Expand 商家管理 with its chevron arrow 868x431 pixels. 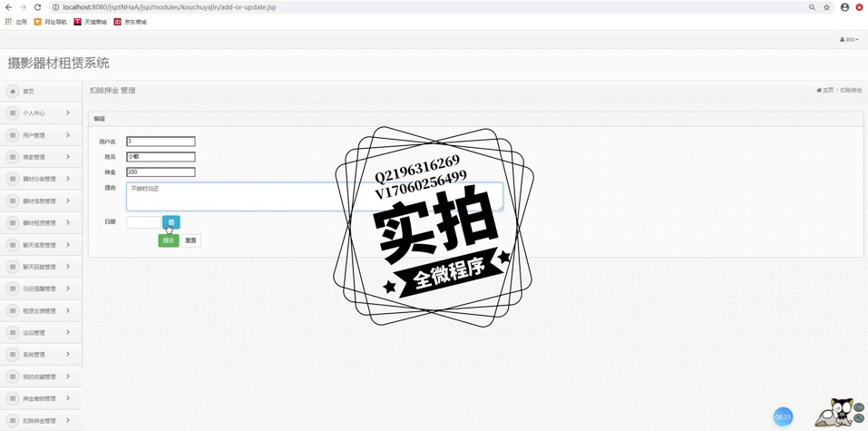tap(67, 157)
